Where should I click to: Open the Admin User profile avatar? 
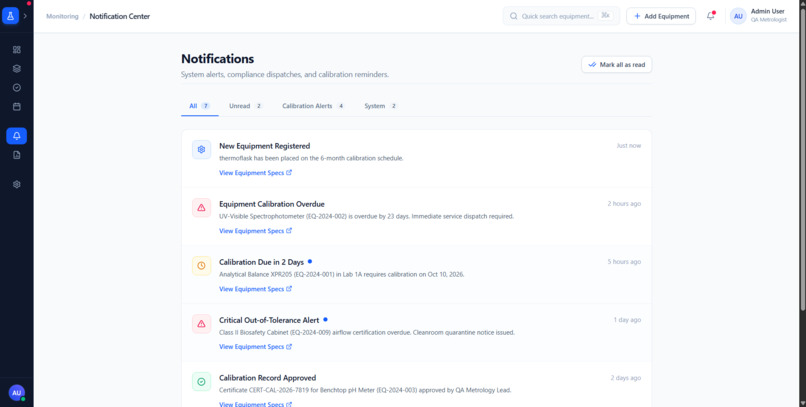[x=738, y=16]
